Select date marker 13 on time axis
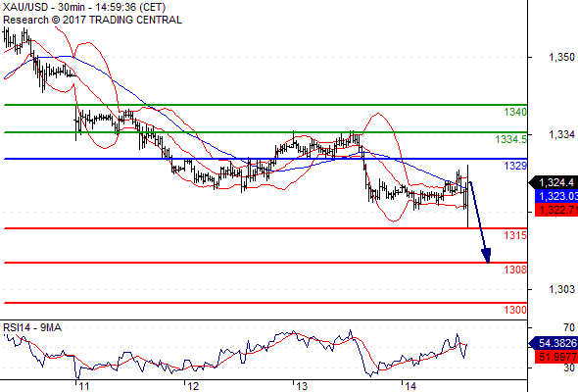578x392 pixels. click(302, 386)
